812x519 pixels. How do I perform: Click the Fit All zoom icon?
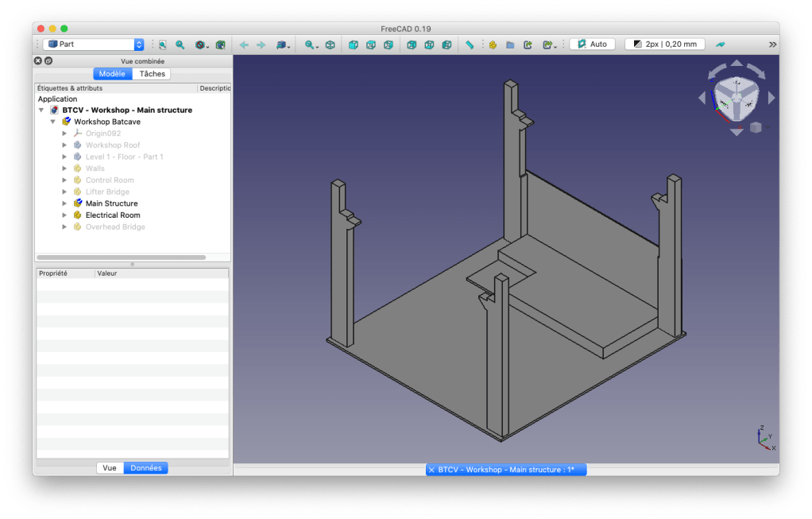[162, 45]
